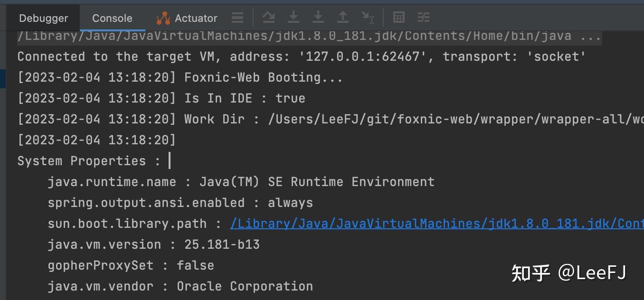
Task: Click the 'Connected to the target VM' line
Action: [x=301, y=57]
